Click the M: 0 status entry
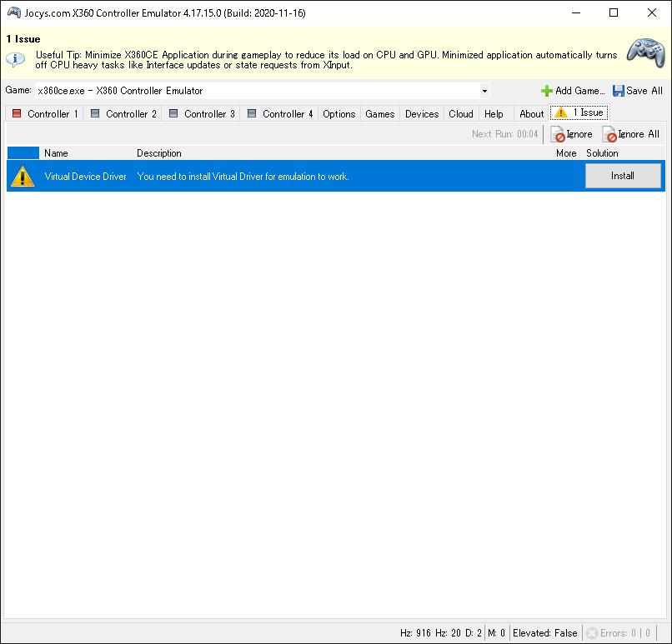This screenshot has height=644, width=672. 496,633
